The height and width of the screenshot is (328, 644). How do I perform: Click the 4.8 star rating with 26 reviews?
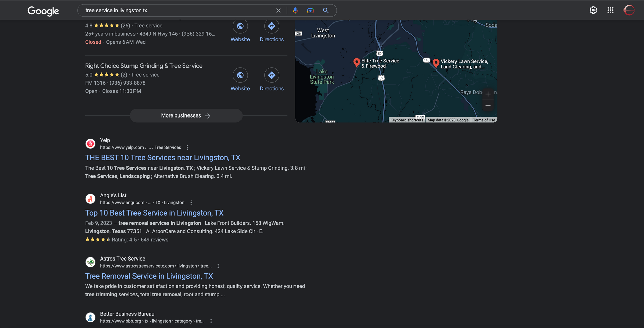pos(107,26)
